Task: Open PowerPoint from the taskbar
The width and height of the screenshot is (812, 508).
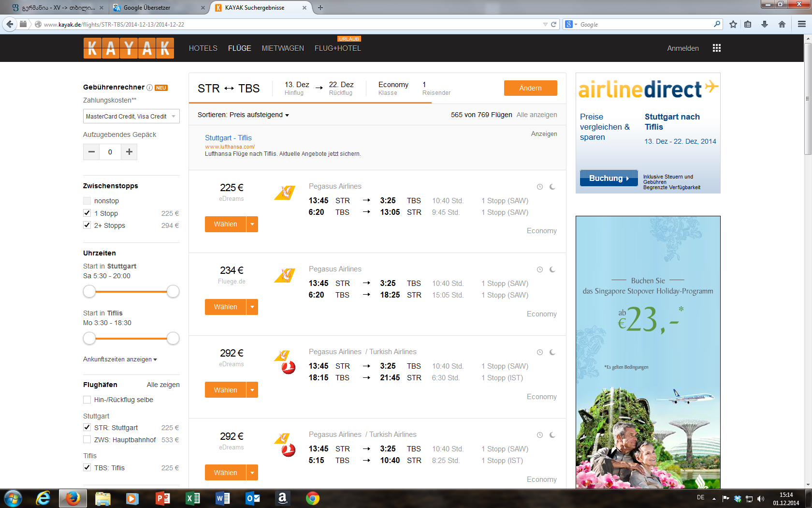Action: click(163, 498)
